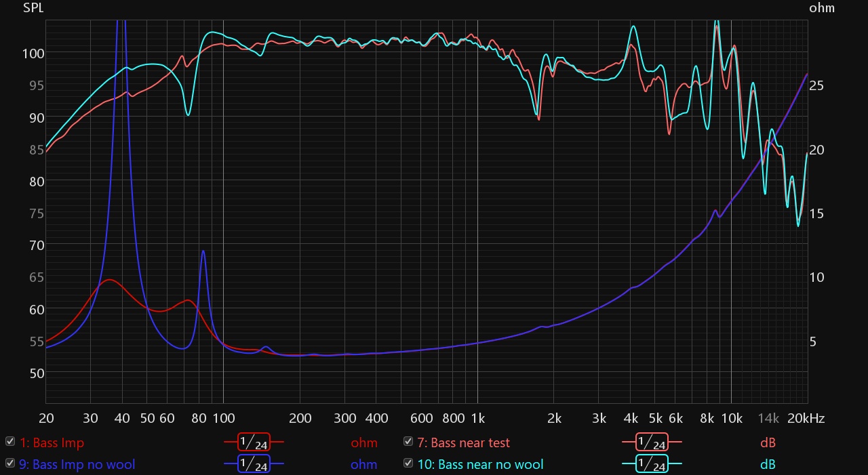Click the 25 ohm tick on the right axis
Screen dimensions: 868x475
[x=816, y=85]
